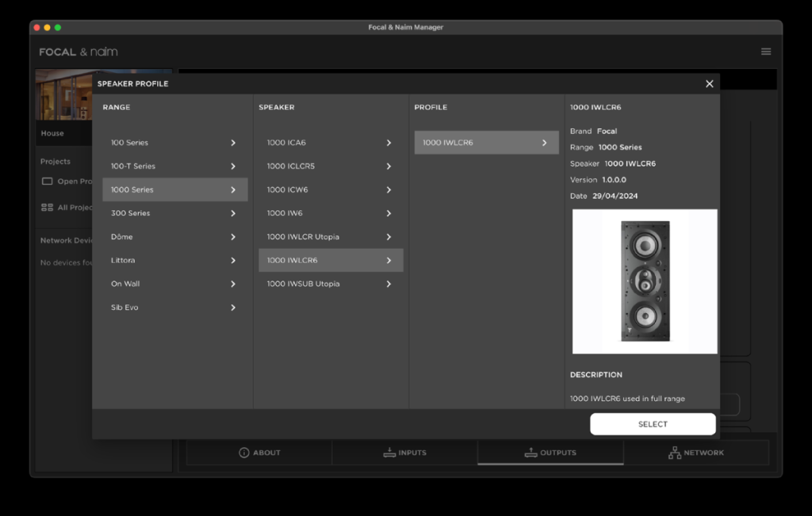Image resolution: width=812 pixels, height=516 pixels.
Task: Expand the Dôme range chevron
Action: pos(233,236)
